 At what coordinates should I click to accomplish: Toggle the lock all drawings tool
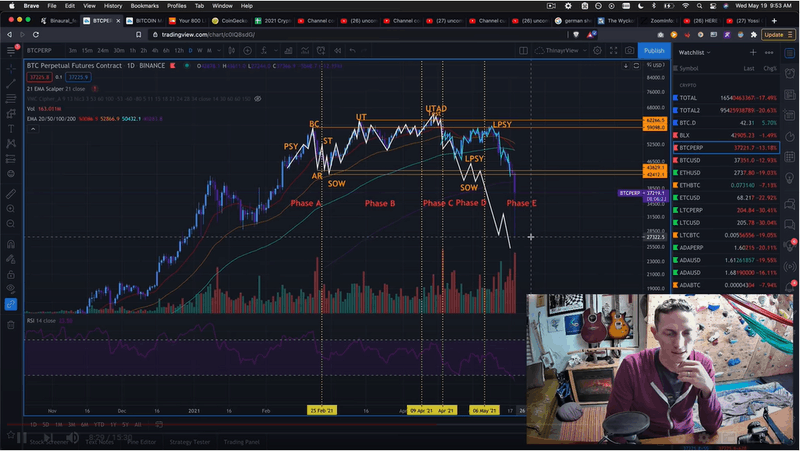pos(11,274)
